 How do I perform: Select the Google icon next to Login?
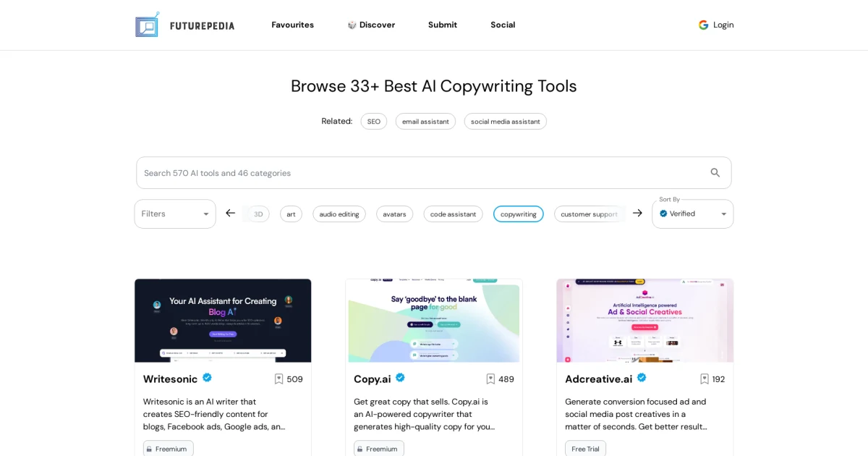(x=703, y=25)
